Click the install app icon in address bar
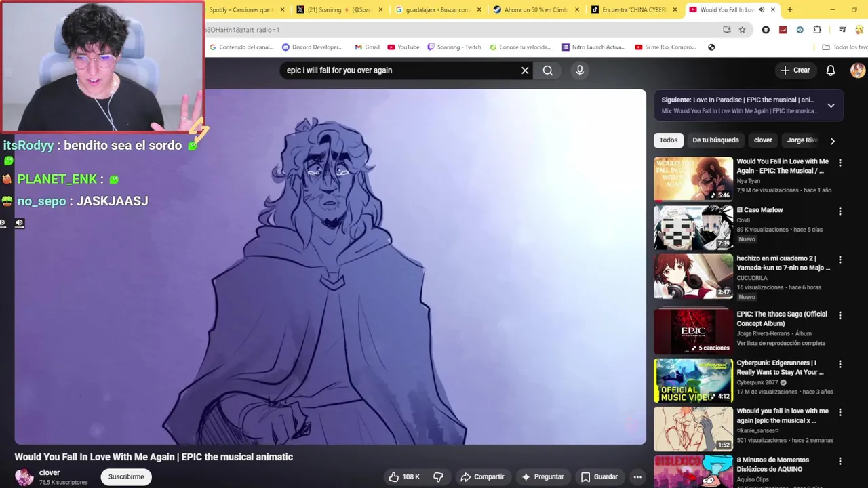This screenshot has height=488, width=868. click(727, 30)
